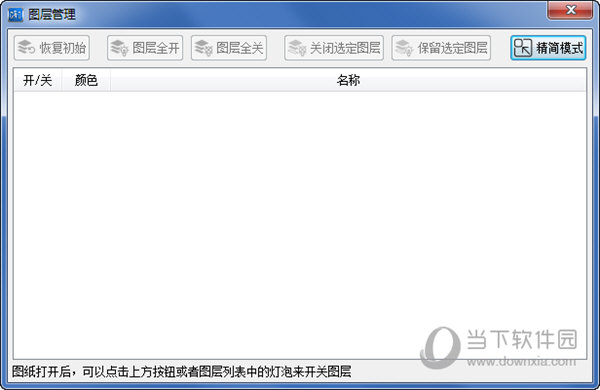Click 关闭选定图层 to close selected layers

[334, 48]
